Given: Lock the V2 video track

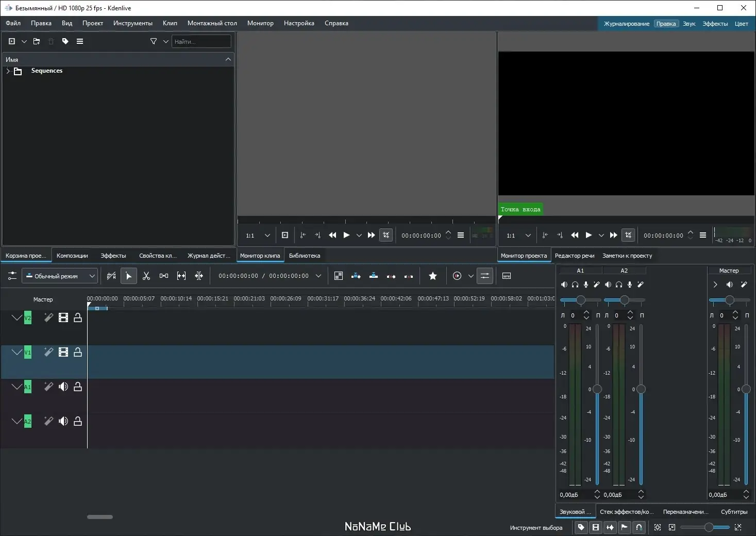Looking at the screenshot, I should (78, 318).
